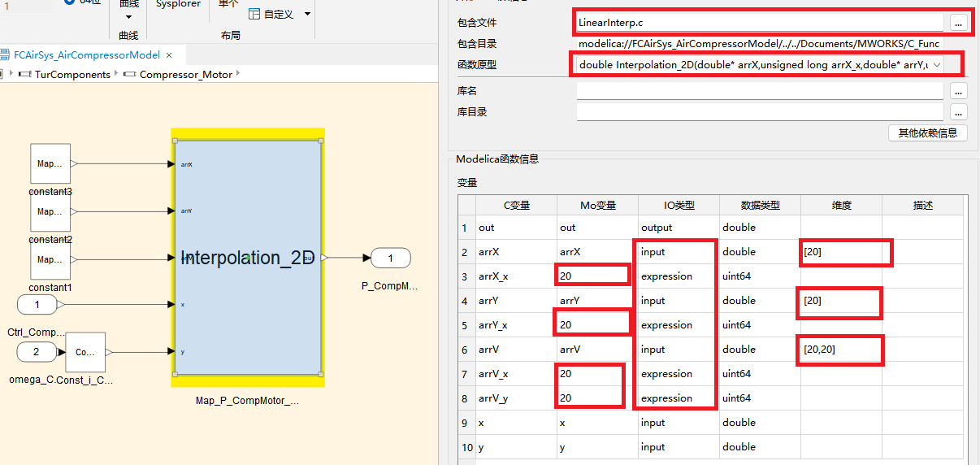The height and width of the screenshot is (465, 980).
Task: Select row number 1 header
Action: coord(466,228)
